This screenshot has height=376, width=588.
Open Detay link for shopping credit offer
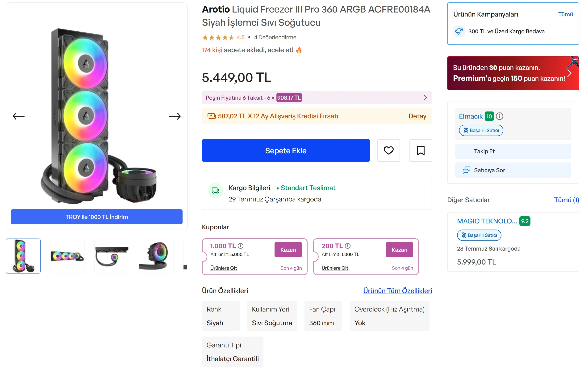417,116
